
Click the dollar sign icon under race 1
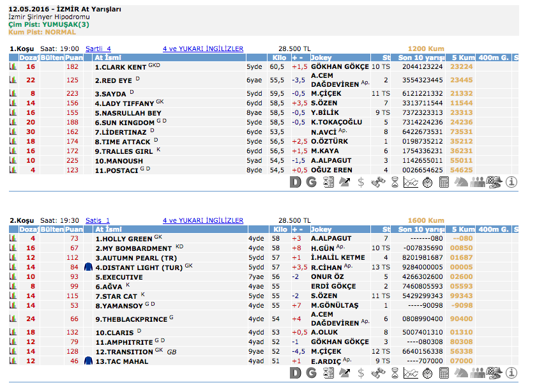(361, 183)
